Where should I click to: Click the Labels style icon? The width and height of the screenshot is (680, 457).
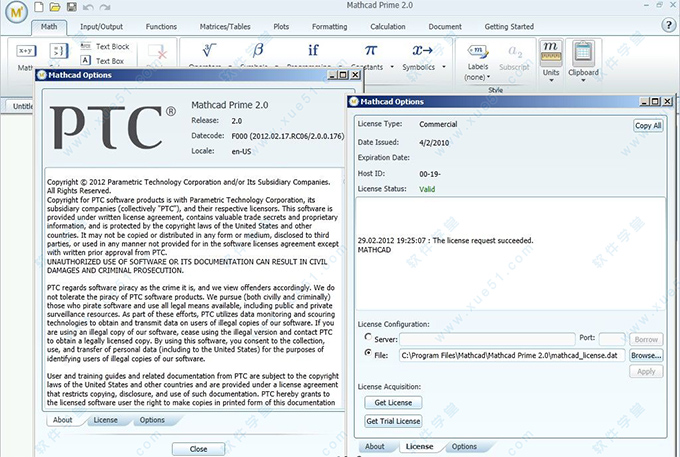click(x=477, y=52)
